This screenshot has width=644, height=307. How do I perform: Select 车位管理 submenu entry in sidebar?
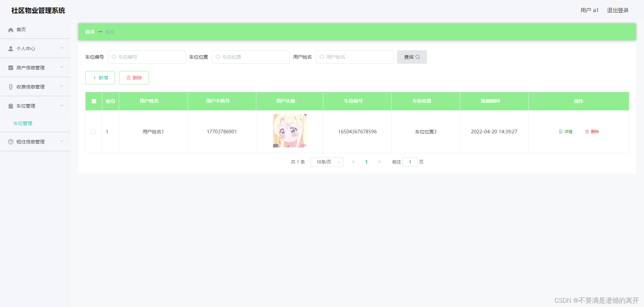click(22, 123)
